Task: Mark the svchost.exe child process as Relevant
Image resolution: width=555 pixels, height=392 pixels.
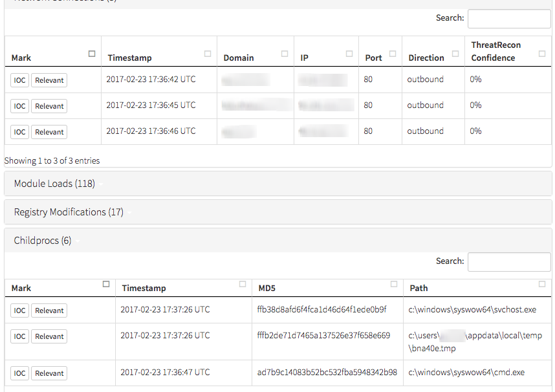Action: tap(49, 310)
